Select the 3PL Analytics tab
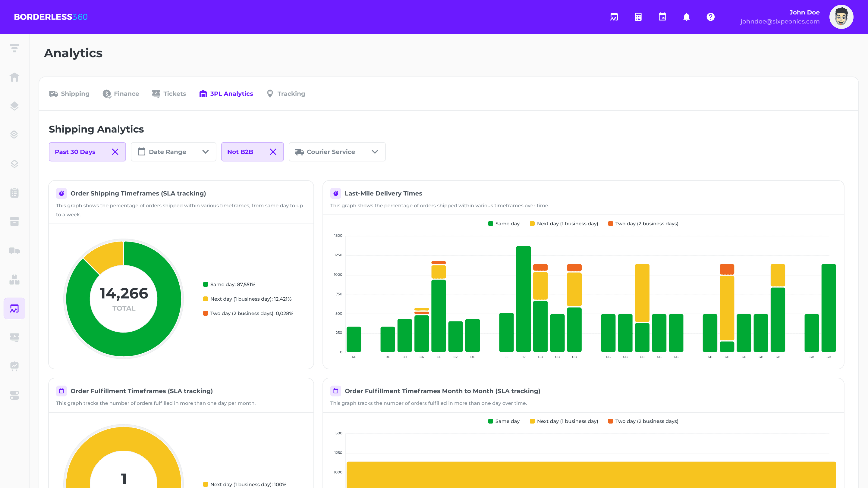The width and height of the screenshot is (868, 488). click(226, 94)
